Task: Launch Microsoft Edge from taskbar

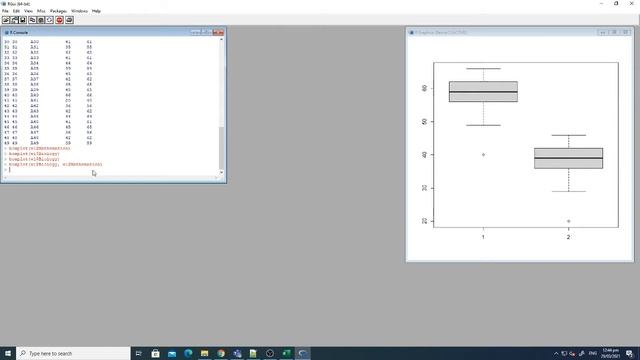Action: click(x=188, y=353)
